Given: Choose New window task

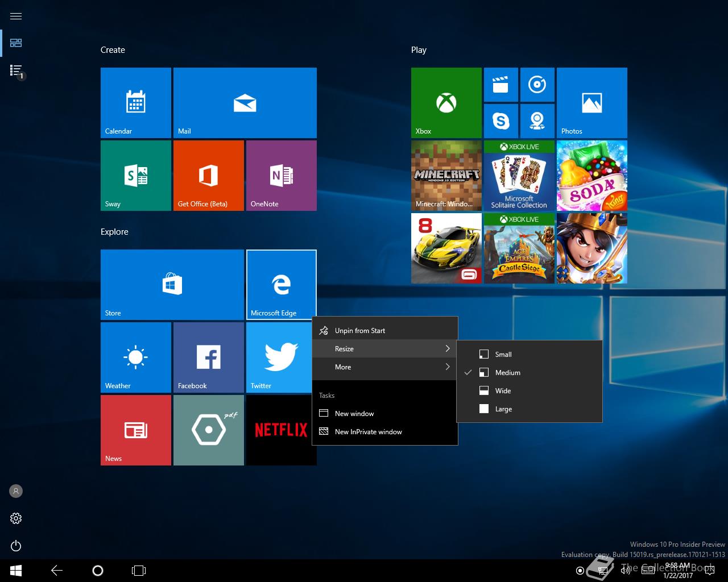Looking at the screenshot, I should point(385,413).
